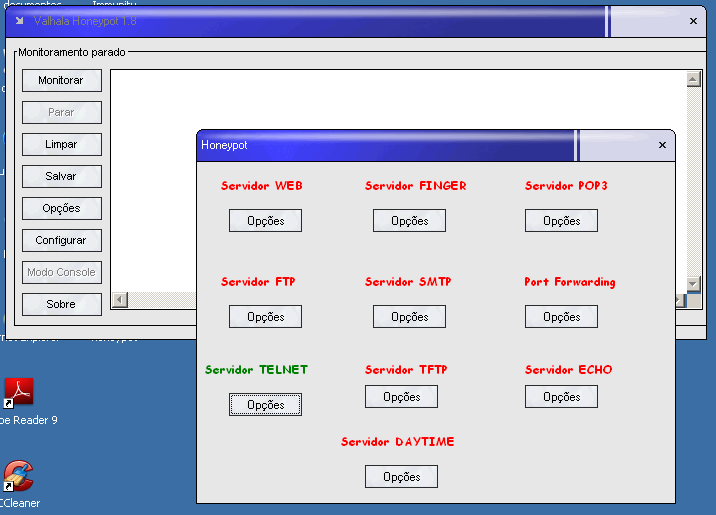Save the log with Salvar button
Viewport: 716px width, 515px height.
[62, 176]
